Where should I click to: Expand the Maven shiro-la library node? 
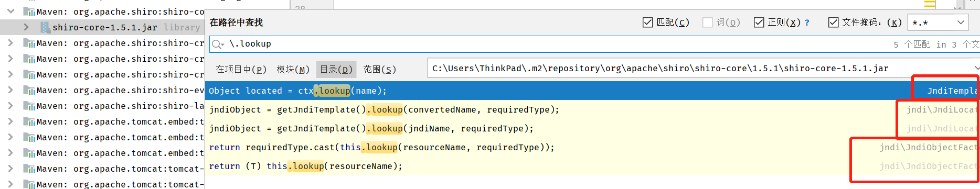pos(11,106)
